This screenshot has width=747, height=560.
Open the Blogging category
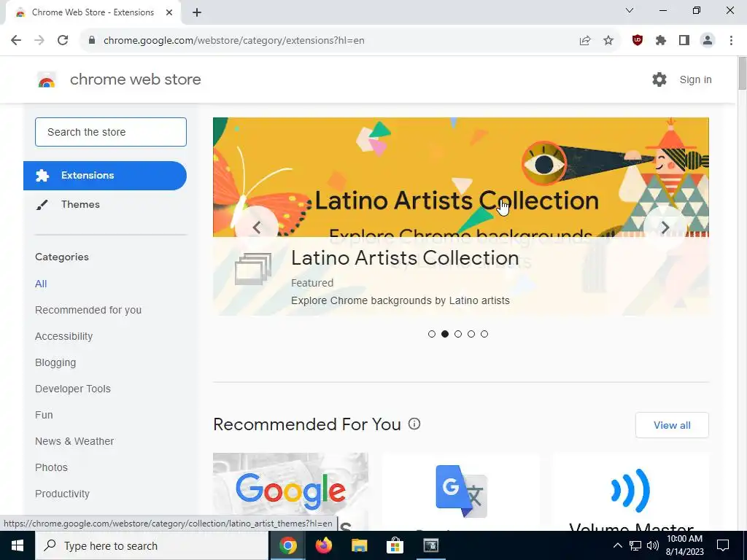(55, 362)
